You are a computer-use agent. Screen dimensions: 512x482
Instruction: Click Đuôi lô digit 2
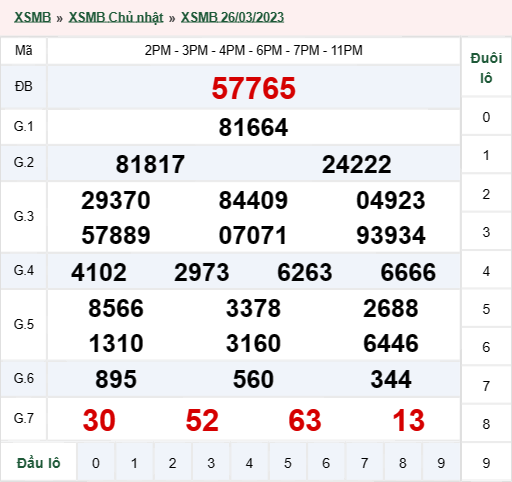click(486, 194)
